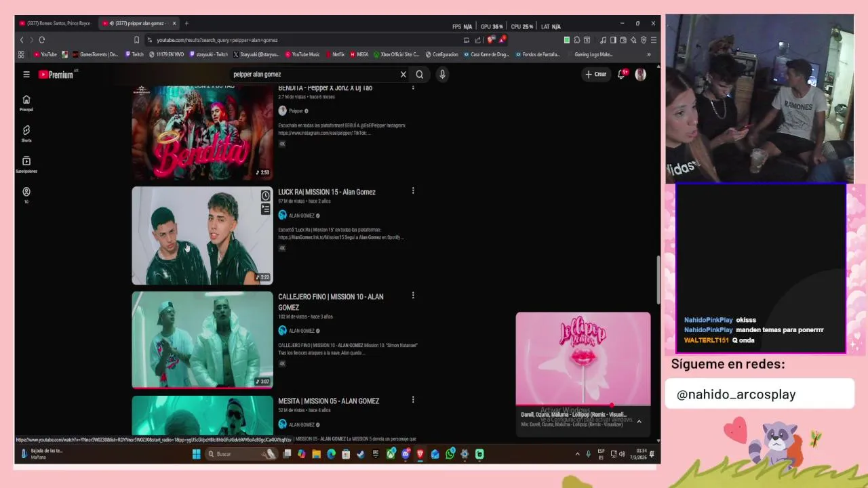
Task: Open the Tú profile section in sidebar
Action: (26, 195)
